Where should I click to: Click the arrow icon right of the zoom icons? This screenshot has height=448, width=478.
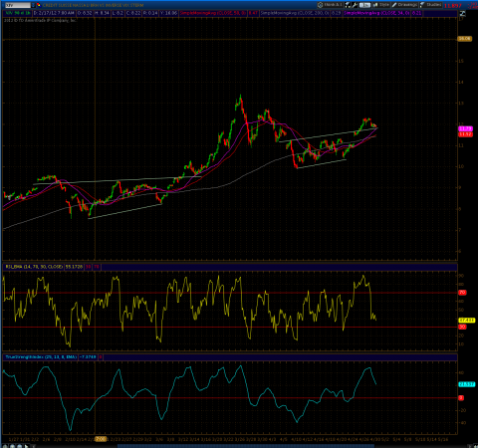27,446
